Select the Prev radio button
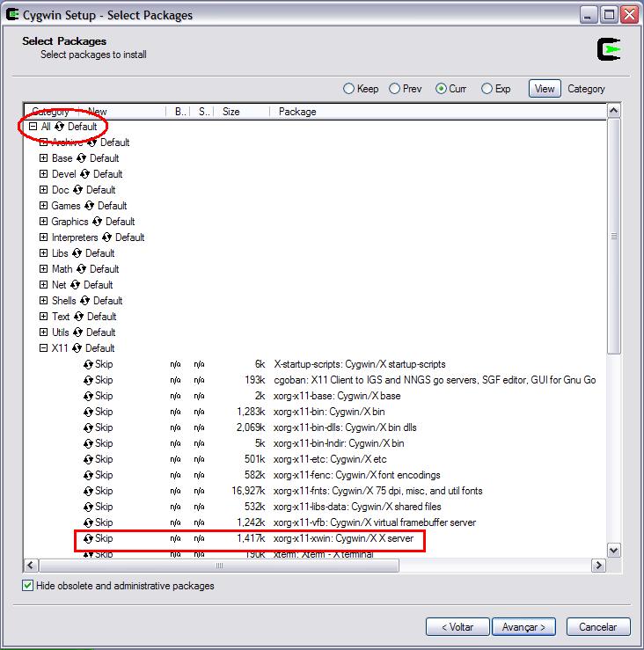644x650 pixels. coord(394,89)
